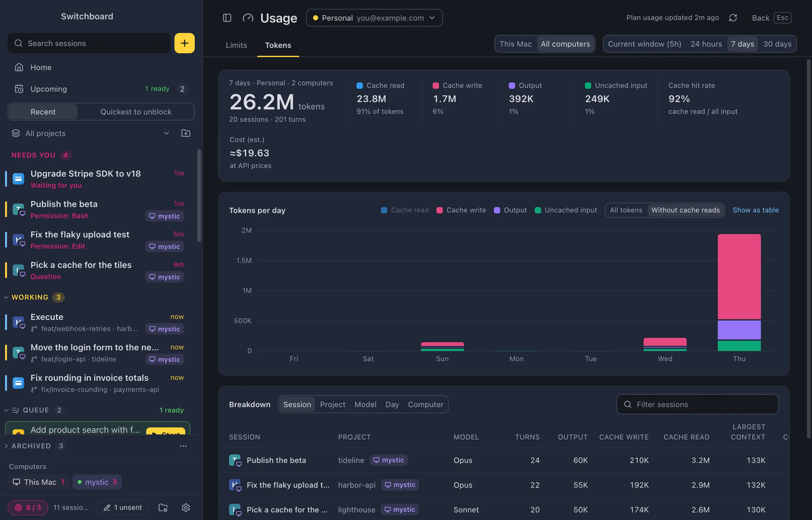812x520 pixels.
Task: Click the Upgrade Stripe SDK session icon
Action: pos(18,179)
